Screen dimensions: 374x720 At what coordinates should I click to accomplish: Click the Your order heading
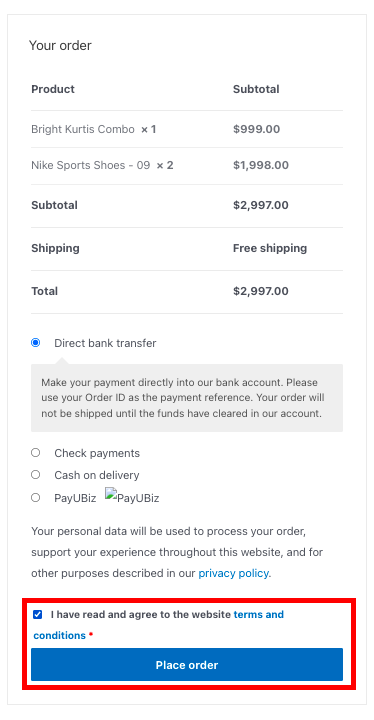pyautogui.click(x=60, y=45)
